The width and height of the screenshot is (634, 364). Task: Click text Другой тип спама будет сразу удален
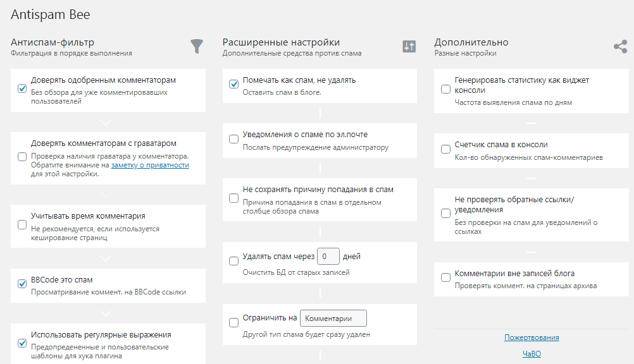click(x=306, y=334)
